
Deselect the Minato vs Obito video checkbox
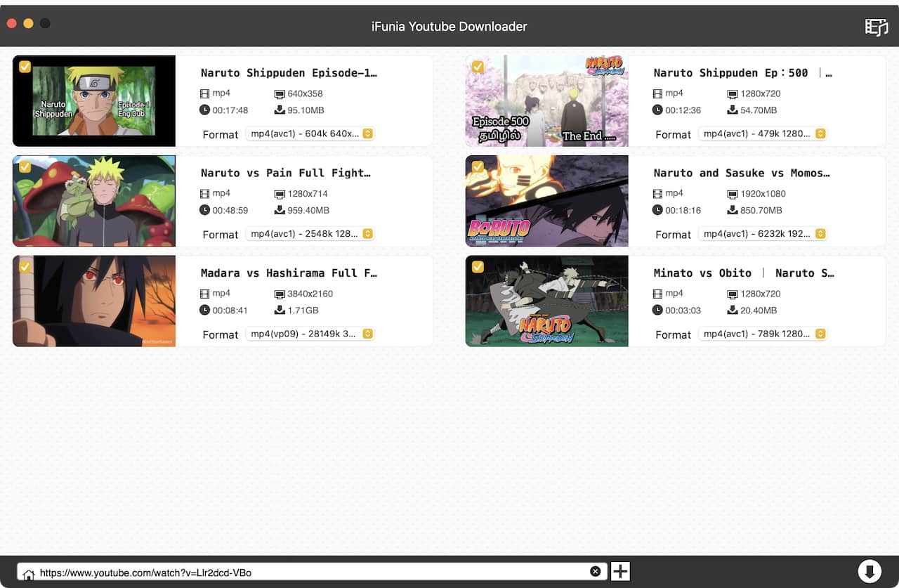tap(478, 267)
